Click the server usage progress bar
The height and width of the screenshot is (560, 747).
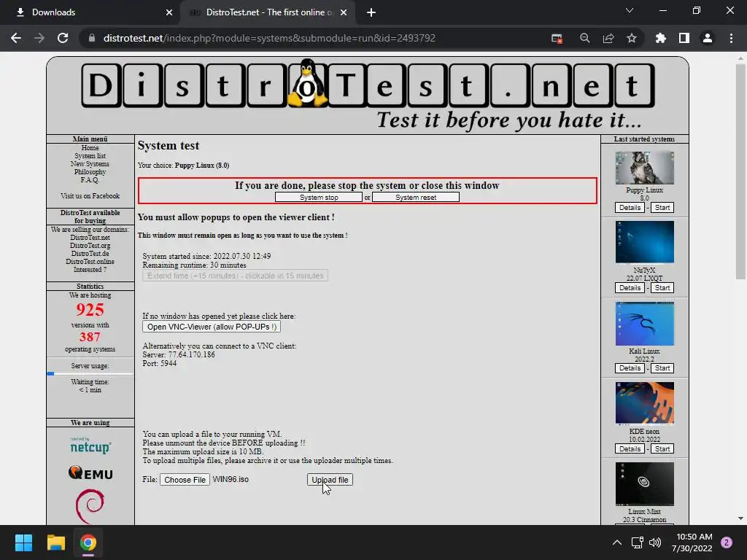(x=90, y=374)
